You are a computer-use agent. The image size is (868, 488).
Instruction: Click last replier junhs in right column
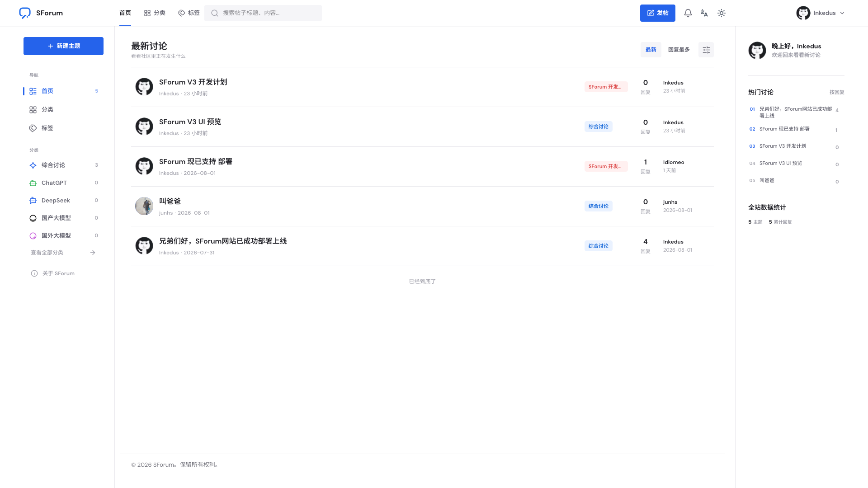pos(670,202)
